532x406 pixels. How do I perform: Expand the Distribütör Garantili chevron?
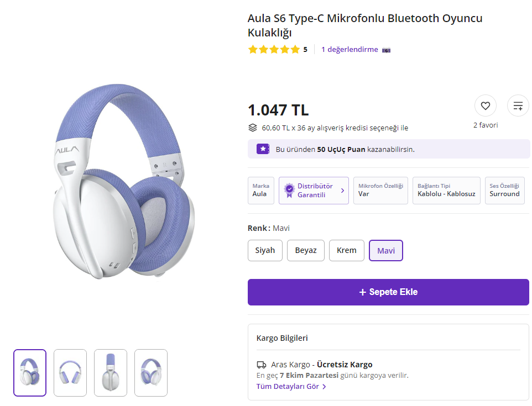(x=342, y=191)
